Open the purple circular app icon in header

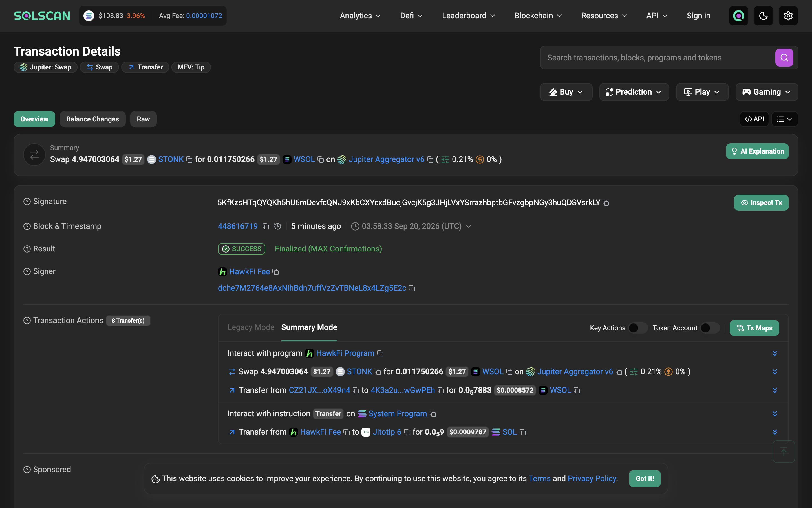(738, 16)
